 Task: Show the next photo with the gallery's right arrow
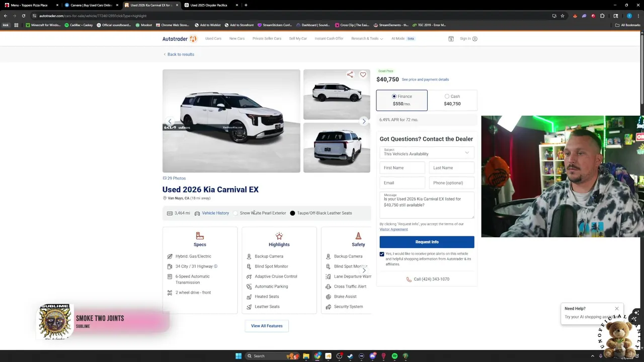pyautogui.click(x=364, y=121)
